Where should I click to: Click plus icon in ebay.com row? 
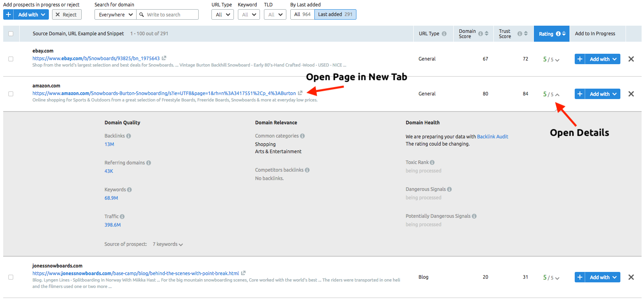point(580,59)
